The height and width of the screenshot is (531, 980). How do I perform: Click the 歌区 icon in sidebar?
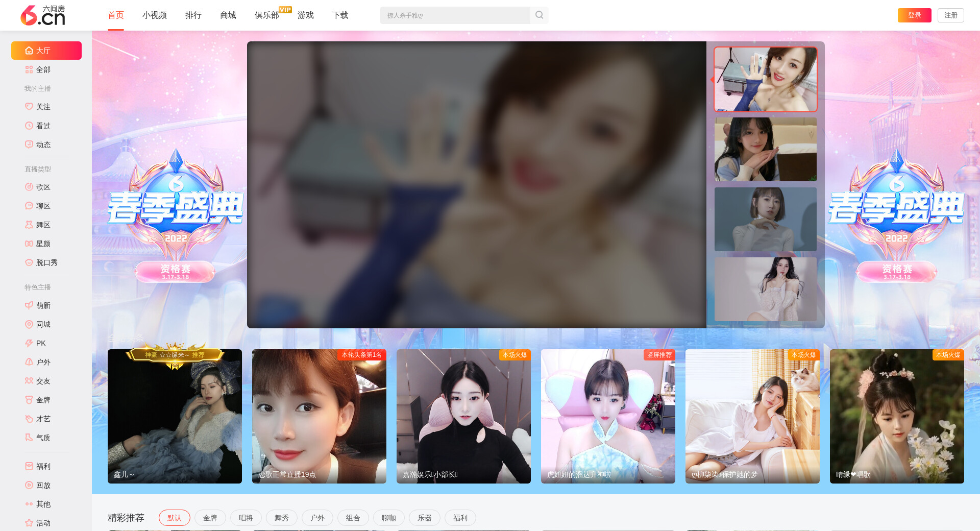[29, 187]
